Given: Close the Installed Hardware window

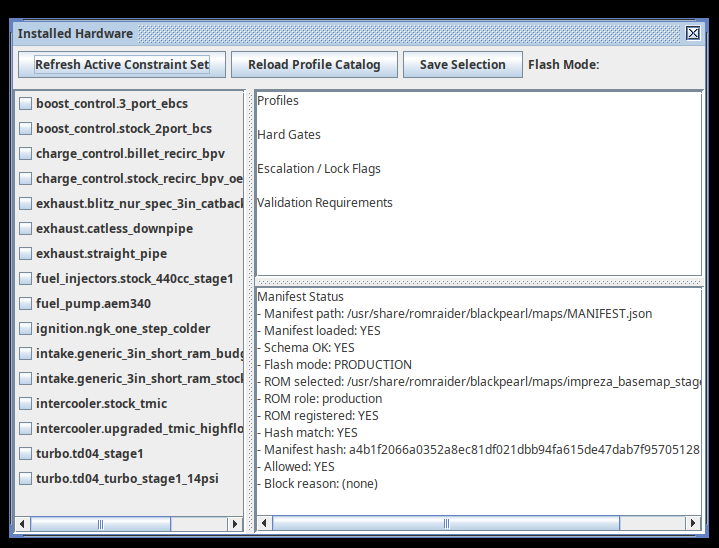Looking at the screenshot, I should point(693,33).
